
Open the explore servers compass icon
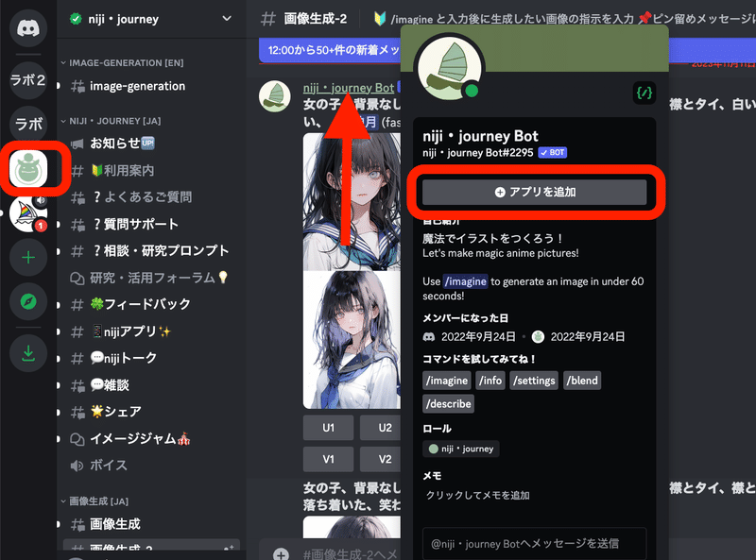click(28, 301)
